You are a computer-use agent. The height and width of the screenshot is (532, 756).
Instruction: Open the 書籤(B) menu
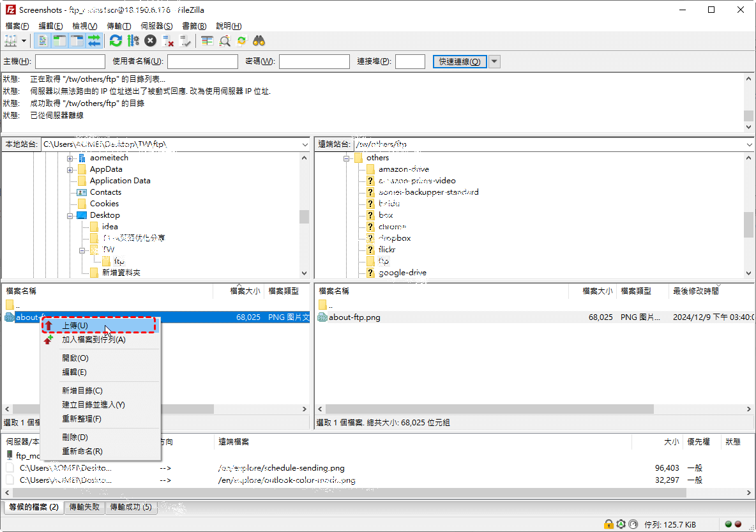click(194, 26)
